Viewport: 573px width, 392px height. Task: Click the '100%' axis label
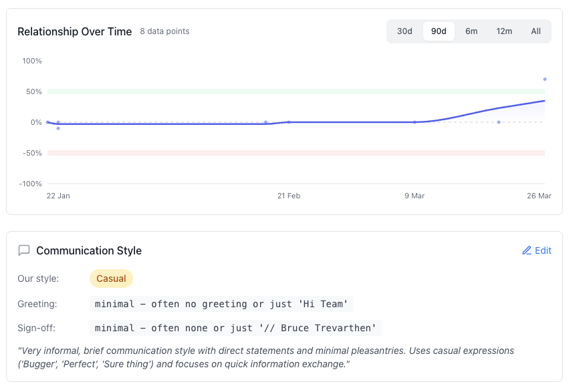coord(32,61)
